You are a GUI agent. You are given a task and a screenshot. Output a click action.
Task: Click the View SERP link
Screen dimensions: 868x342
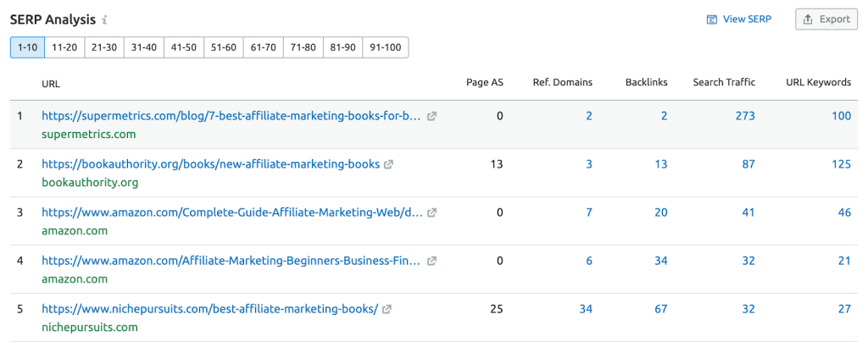click(739, 19)
